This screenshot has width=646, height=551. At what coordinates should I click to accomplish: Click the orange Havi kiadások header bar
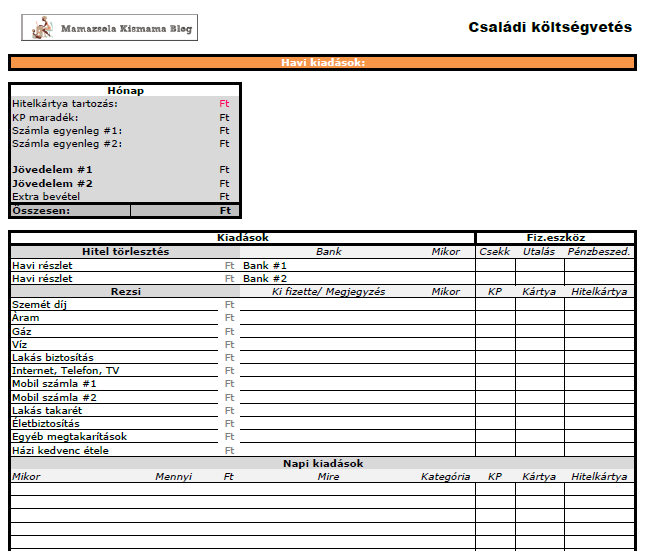point(322,63)
